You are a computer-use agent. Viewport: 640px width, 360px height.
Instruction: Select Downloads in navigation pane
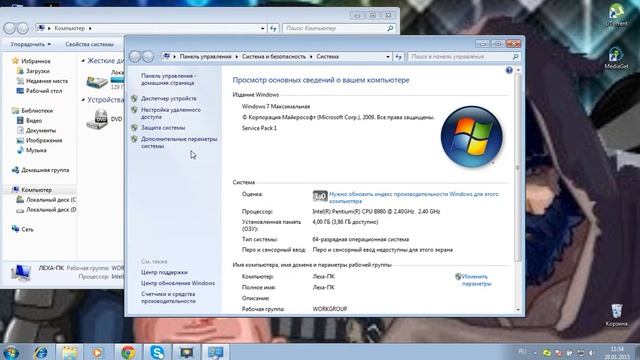33,71
